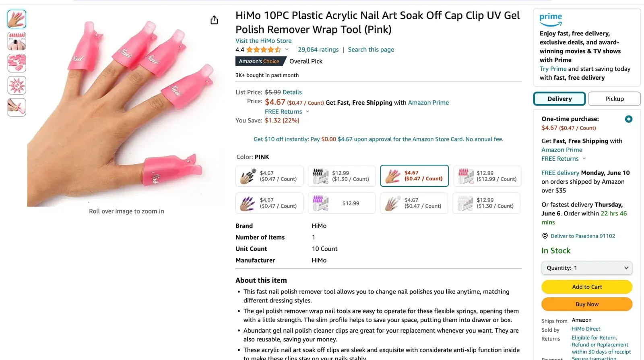Click the Prime logo

tap(551, 19)
